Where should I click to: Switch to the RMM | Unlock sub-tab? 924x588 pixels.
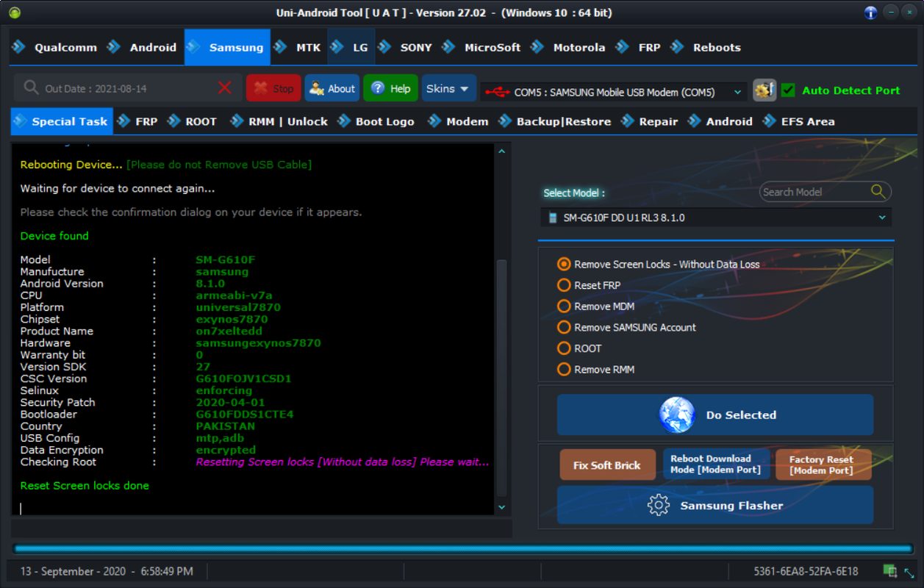click(279, 121)
